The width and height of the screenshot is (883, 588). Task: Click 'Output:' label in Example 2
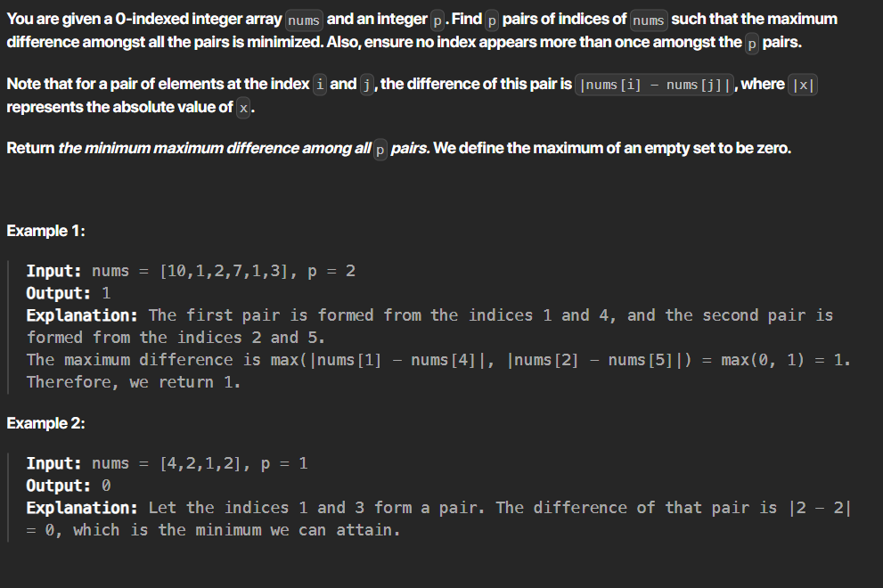click(x=59, y=486)
